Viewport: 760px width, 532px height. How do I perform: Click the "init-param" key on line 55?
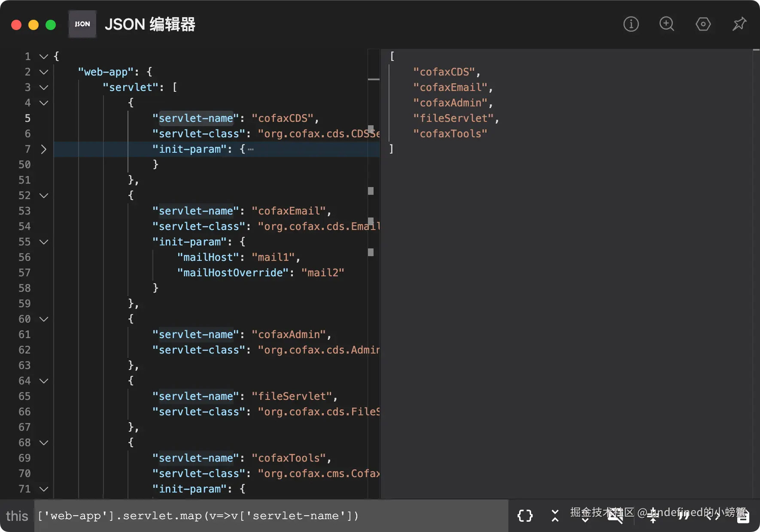coord(189,242)
